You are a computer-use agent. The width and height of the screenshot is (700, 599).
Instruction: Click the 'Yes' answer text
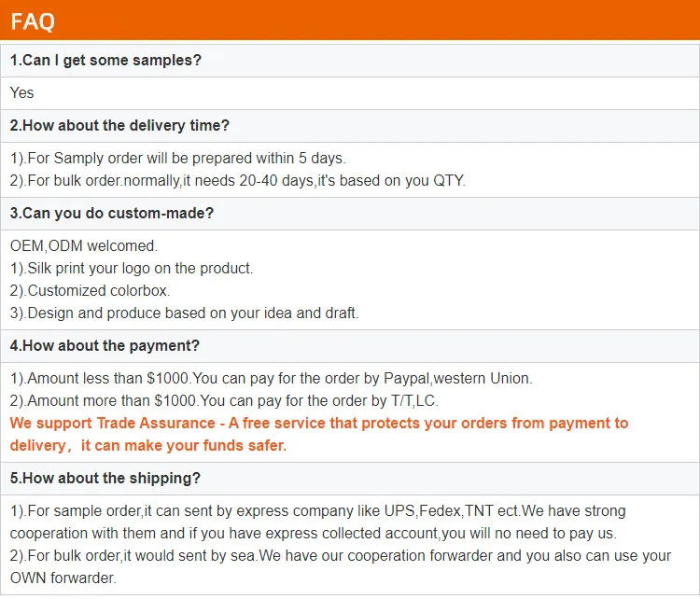click(22, 92)
